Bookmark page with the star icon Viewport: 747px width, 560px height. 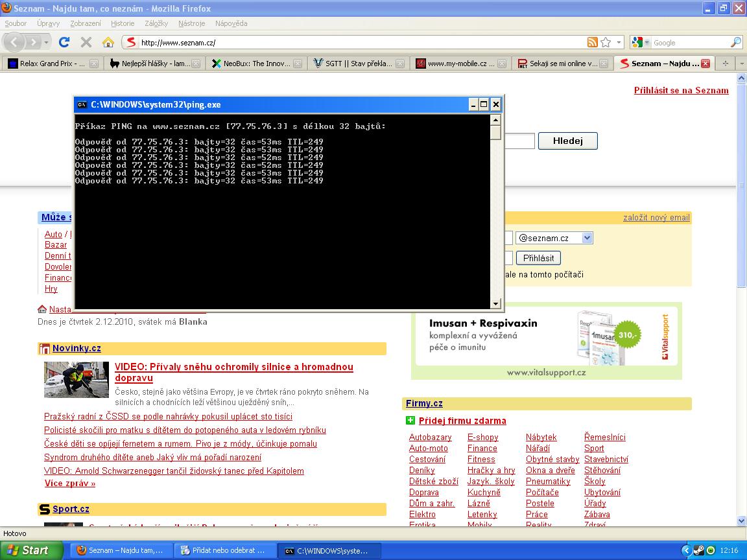pos(606,42)
